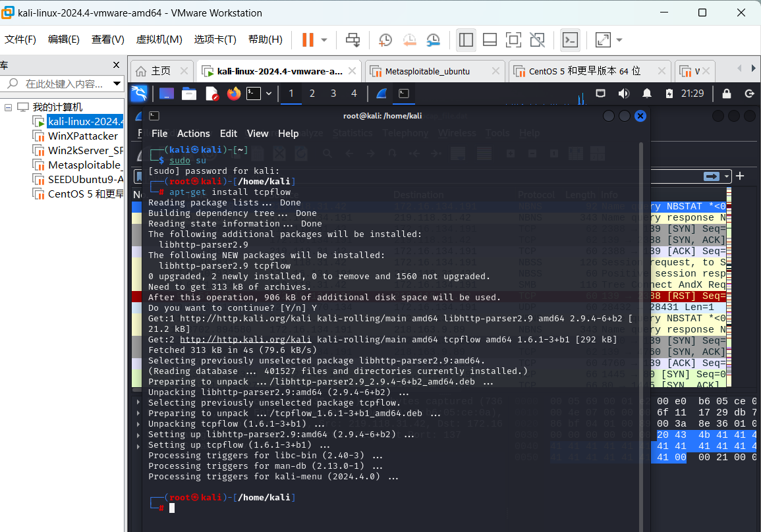Close the library panel

(116, 65)
